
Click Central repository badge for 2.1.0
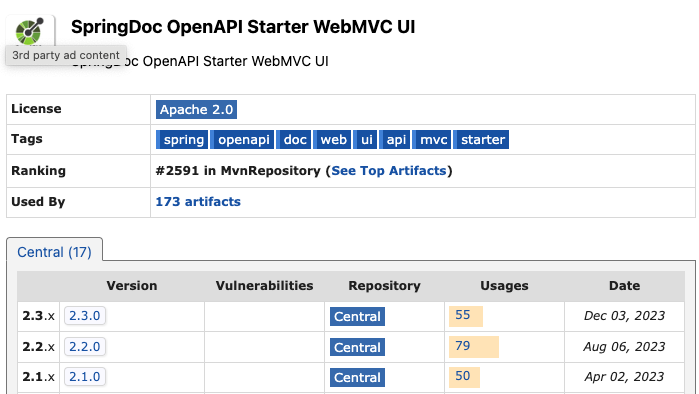pyautogui.click(x=358, y=378)
